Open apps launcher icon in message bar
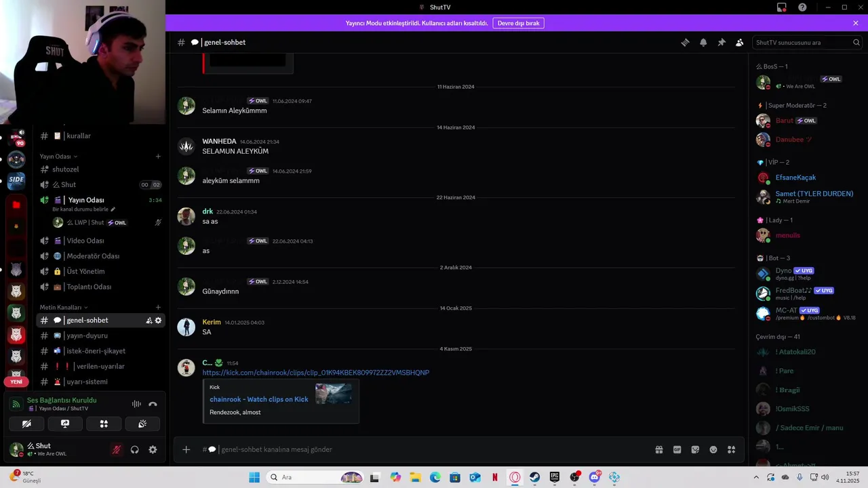 731,449
